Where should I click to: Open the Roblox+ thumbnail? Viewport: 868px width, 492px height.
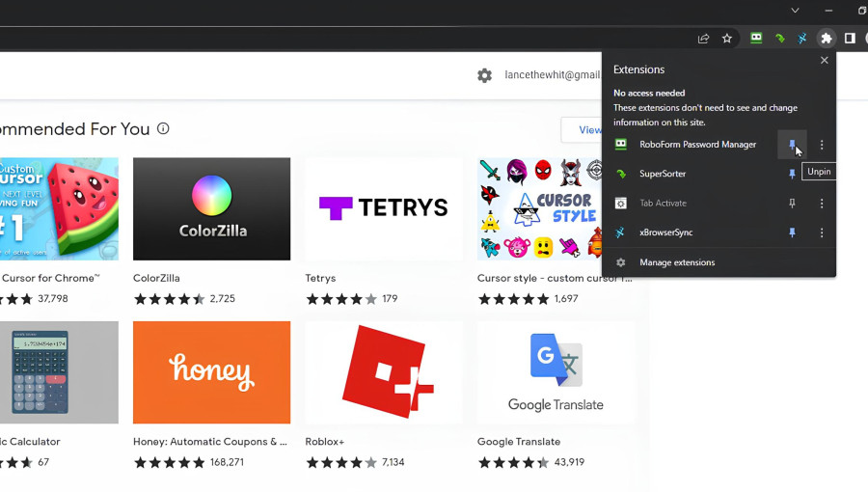point(384,372)
